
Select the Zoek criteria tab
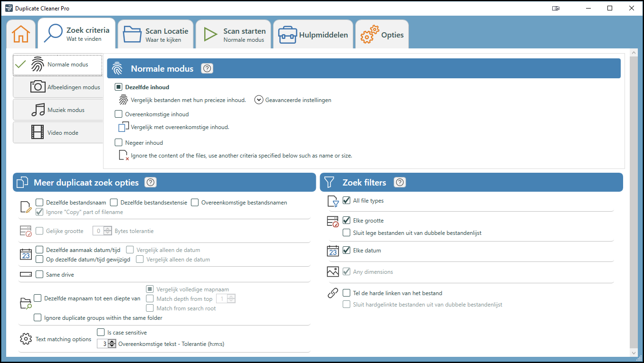[77, 34]
